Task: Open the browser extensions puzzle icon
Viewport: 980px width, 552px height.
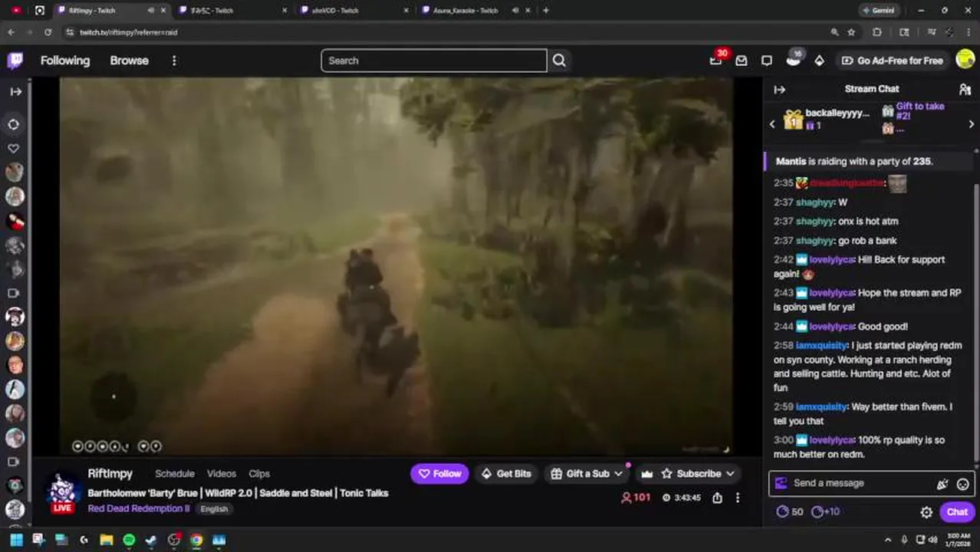Action: pyautogui.click(x=877, y=32)
